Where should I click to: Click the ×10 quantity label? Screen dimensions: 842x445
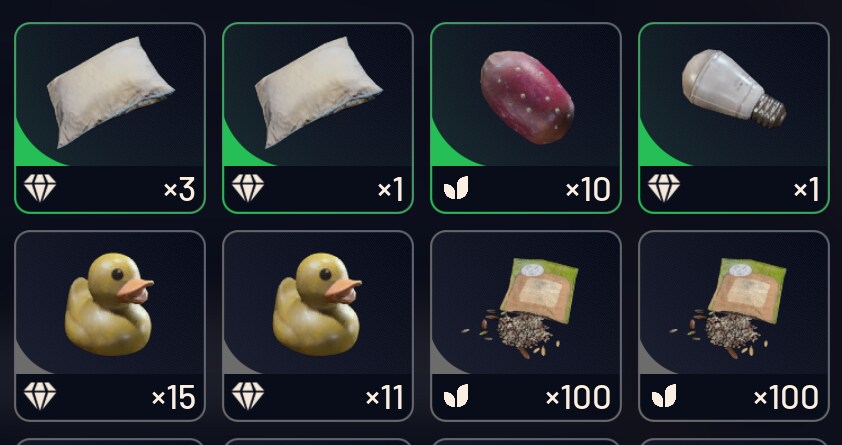[588, 189]
